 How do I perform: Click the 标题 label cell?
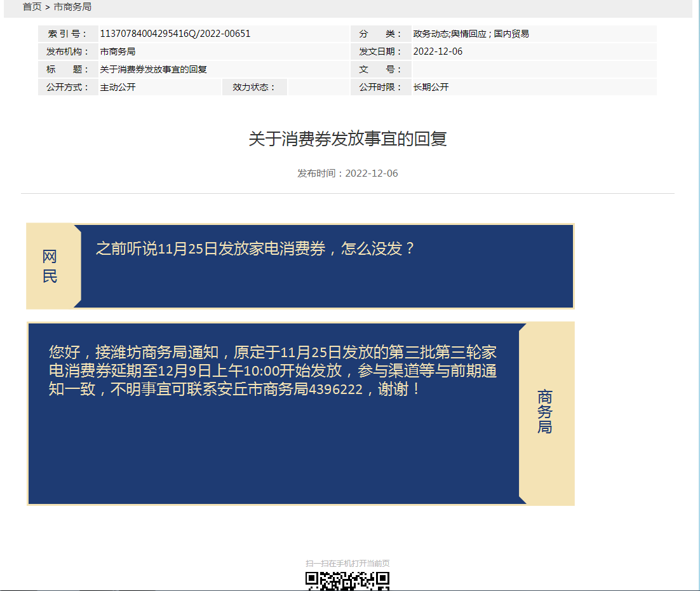68,69
